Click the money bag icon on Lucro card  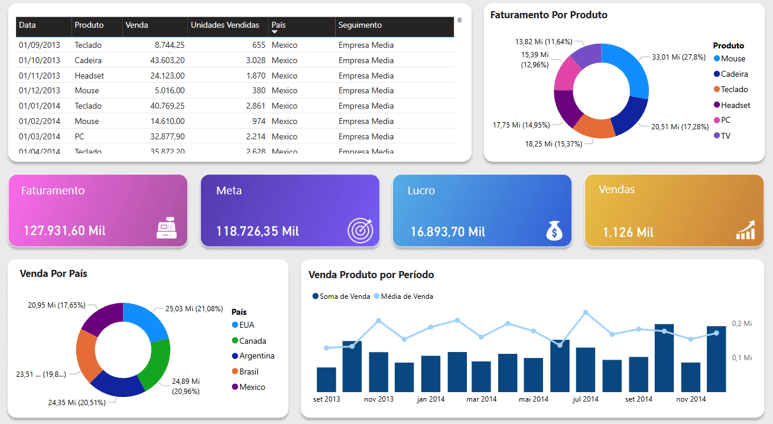tap(554, 230)
